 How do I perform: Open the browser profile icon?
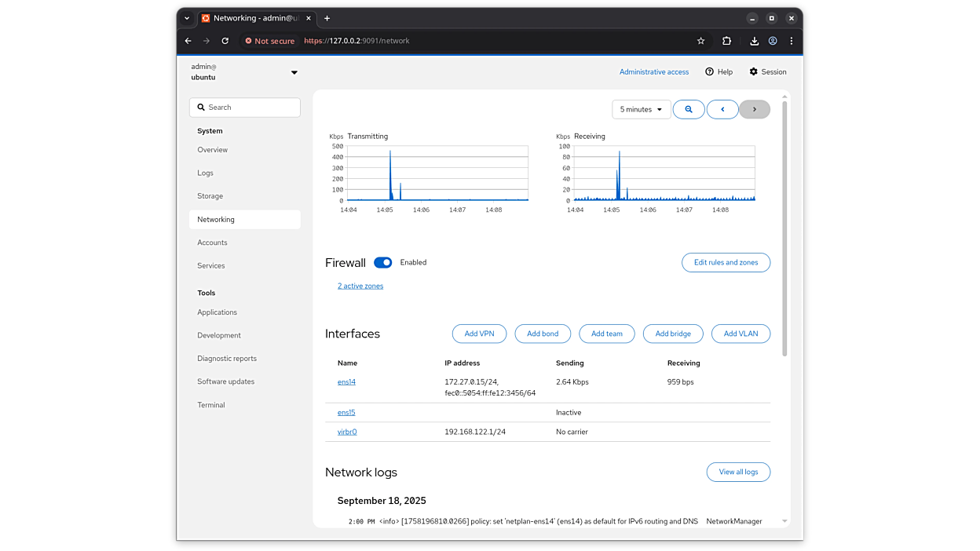click(773, 41)
